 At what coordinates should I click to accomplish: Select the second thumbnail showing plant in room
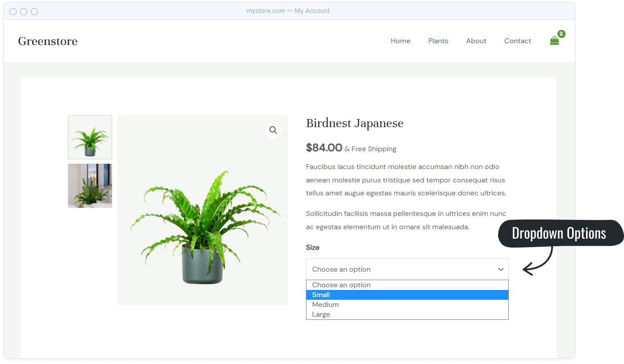[90, 186]
